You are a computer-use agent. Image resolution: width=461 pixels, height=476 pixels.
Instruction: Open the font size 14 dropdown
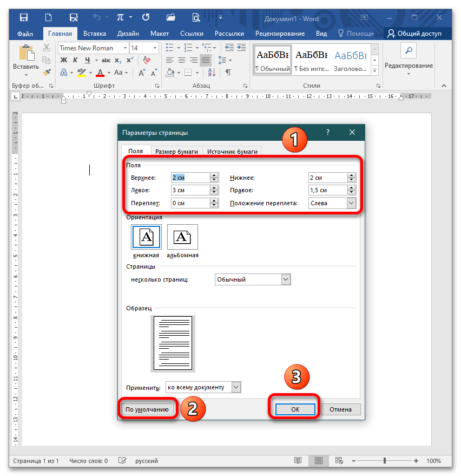(155, 48)
